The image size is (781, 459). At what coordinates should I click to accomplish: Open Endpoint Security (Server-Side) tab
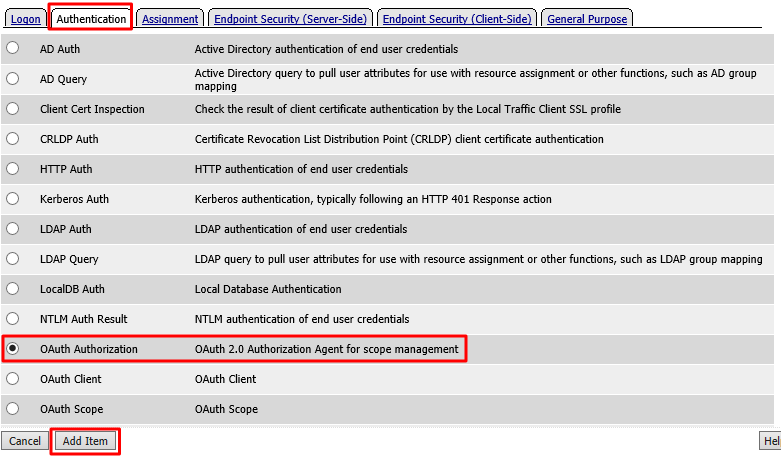coord(290,19)
